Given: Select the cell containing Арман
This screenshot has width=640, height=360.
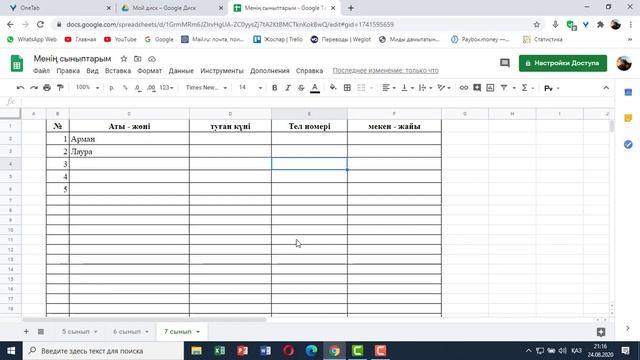Looking at the screenshot, I should point(129,139).
